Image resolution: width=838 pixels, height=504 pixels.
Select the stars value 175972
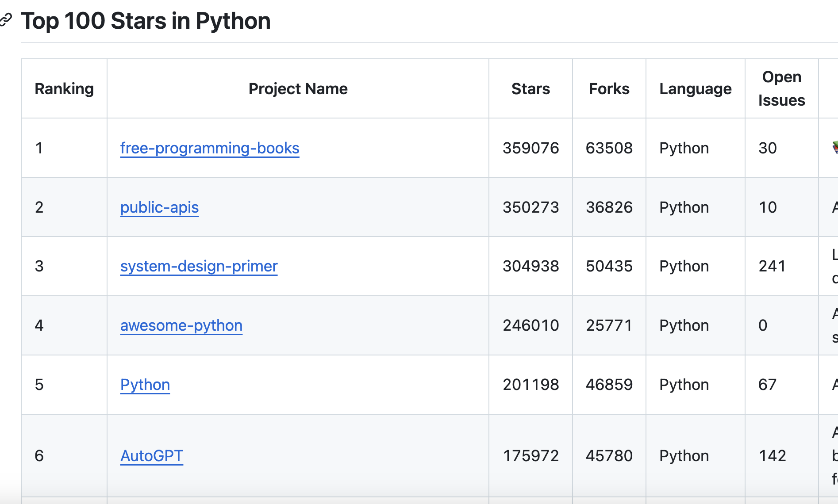click(530, 456)
